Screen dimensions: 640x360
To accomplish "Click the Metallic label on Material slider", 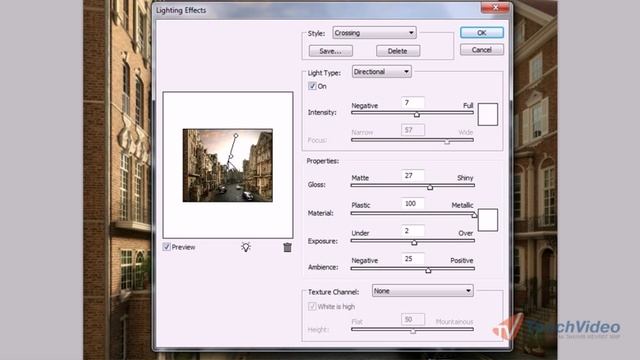I will click(462, 205).
